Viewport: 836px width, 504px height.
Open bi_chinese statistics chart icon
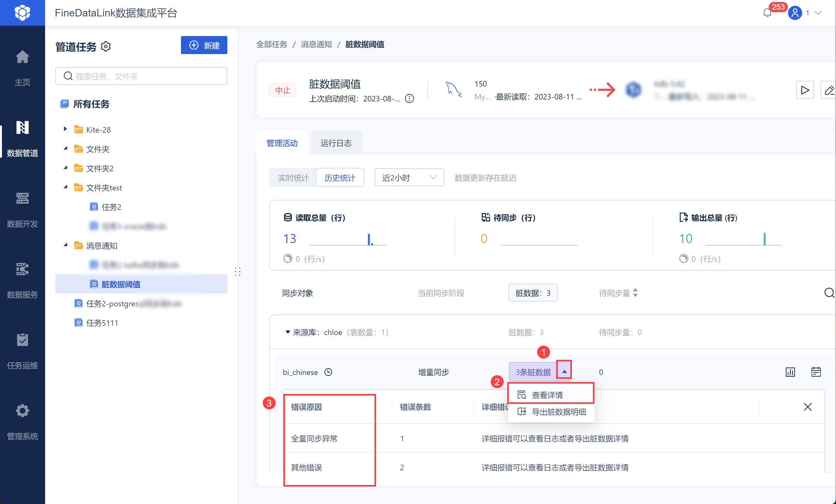point(790,372)
